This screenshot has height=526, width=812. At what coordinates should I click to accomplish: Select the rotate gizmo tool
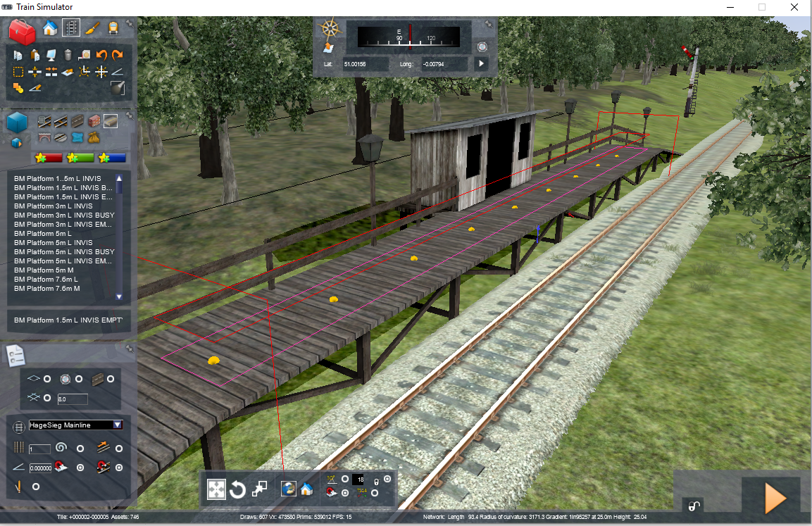238,489
